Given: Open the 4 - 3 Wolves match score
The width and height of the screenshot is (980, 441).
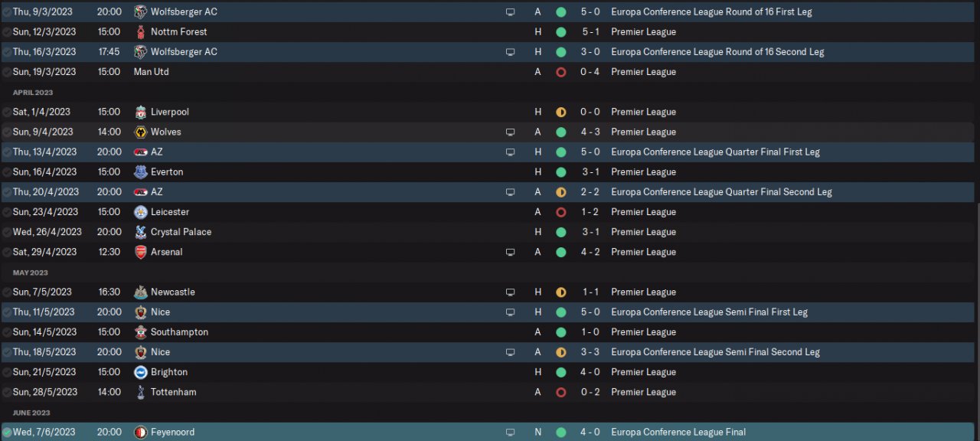Looking at the screenshot, I should pos(590,132).
